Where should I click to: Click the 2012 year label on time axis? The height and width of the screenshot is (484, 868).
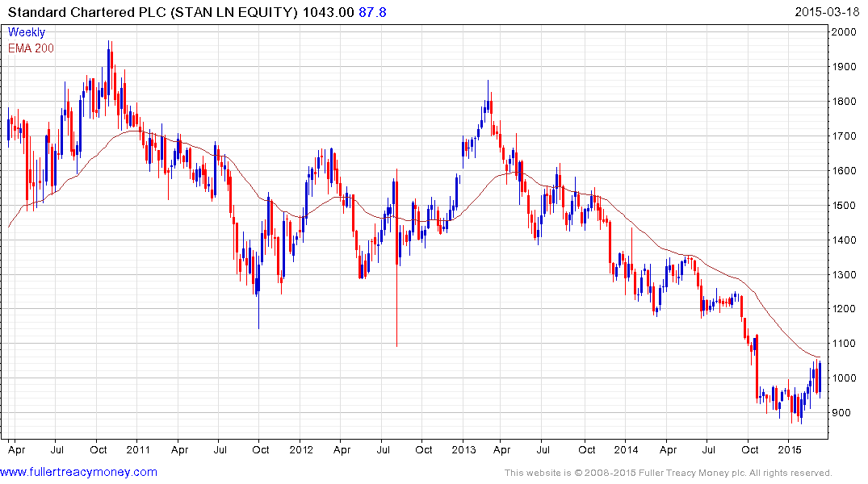pos(301,449)
